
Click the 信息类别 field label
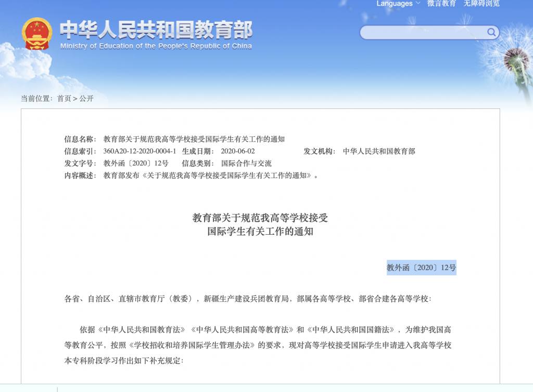(198, 163)
